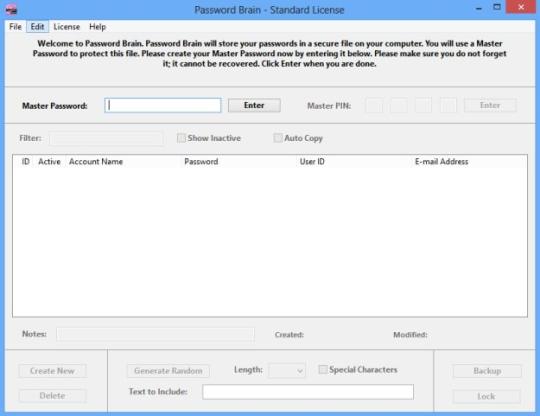Click the Create New button
This screenshot has width=540, height=416.
(x=52, y=371)
